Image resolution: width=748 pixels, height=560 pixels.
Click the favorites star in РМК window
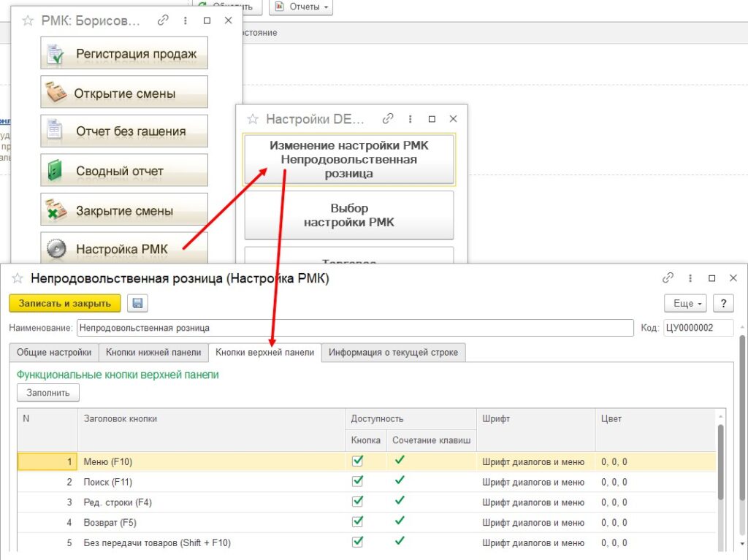pyautogui.click(x=28, y=21)
